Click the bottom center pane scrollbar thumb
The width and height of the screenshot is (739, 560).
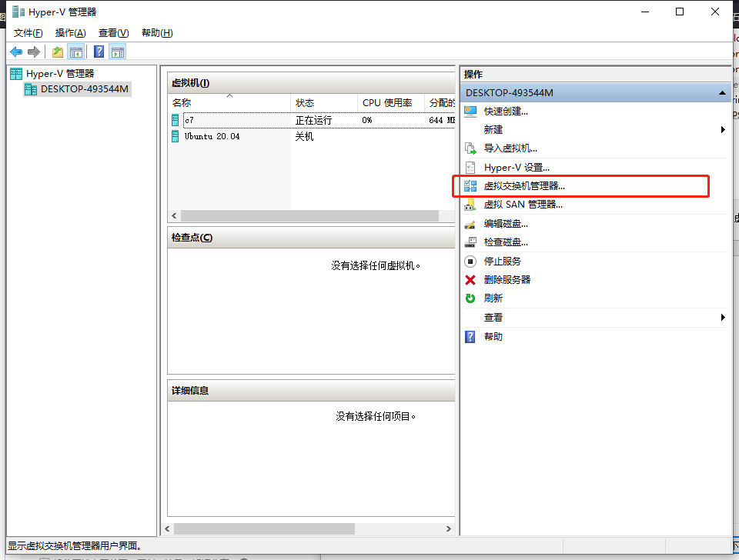pyautogui.click(x=264, y=529)
